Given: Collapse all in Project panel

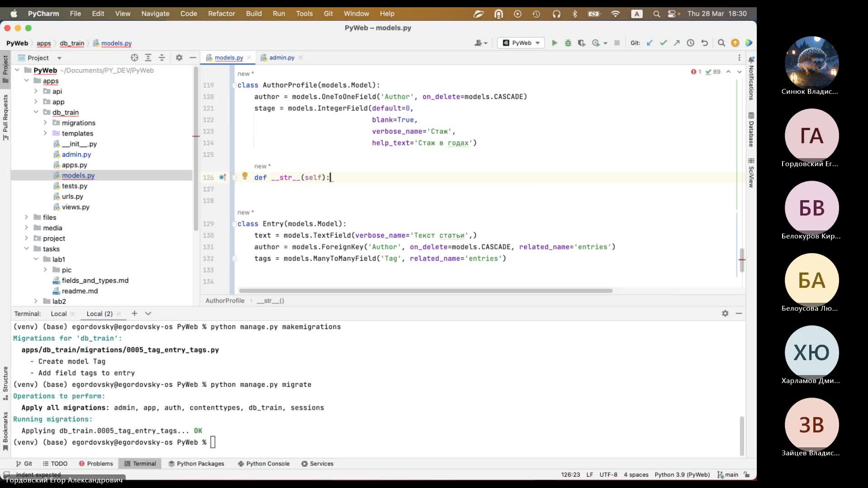Looking at the screenshot, I should [x=162, y=58].
